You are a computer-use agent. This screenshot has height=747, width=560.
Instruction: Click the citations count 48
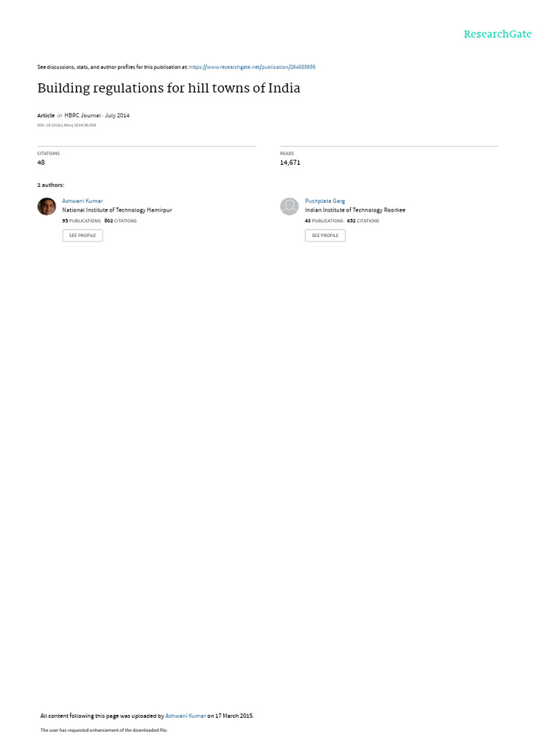tap(41, 163)
